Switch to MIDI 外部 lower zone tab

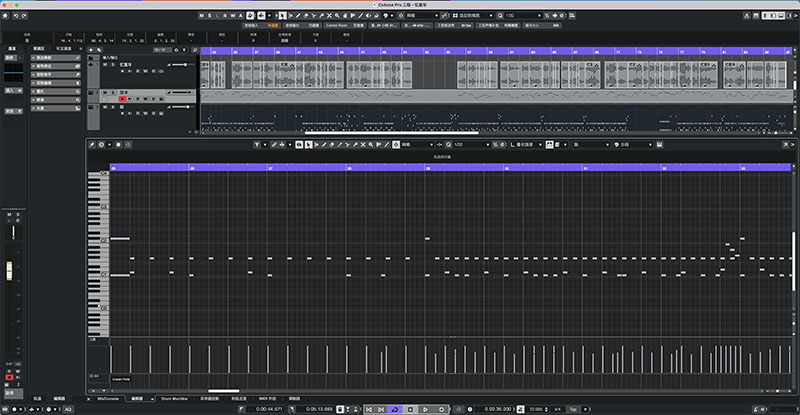(x=268, y=399)
